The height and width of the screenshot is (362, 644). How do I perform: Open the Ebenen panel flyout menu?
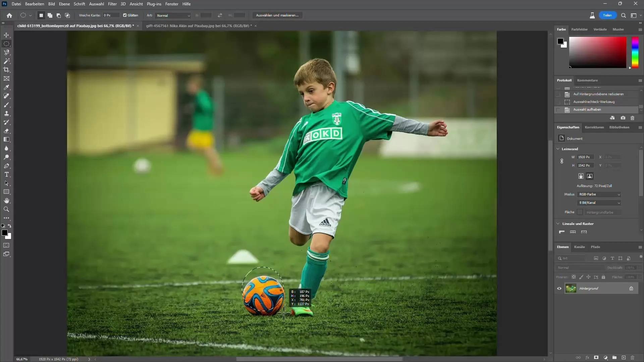[640, 247]
